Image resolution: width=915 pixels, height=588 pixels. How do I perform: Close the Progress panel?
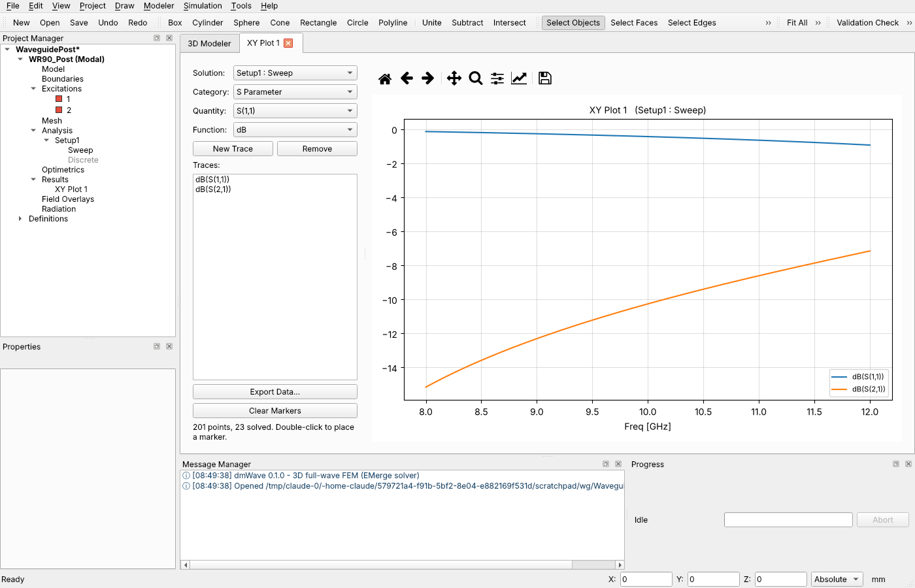908,464
